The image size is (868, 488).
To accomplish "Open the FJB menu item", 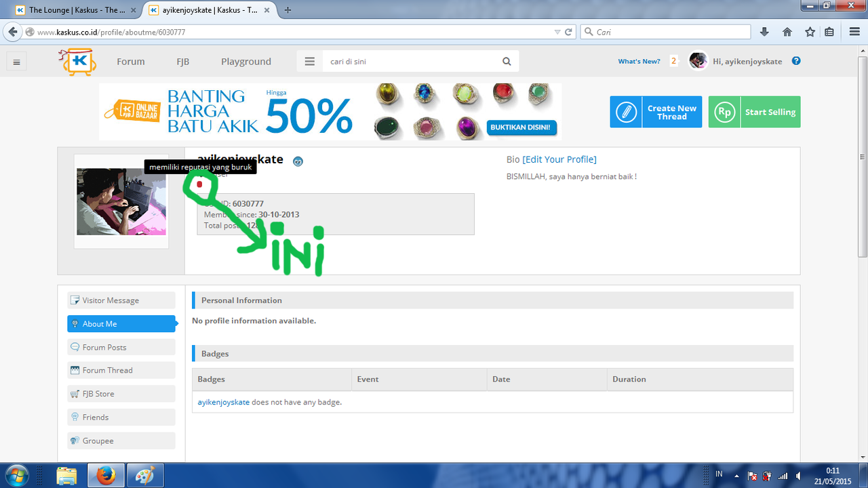I will coord(183,62).
